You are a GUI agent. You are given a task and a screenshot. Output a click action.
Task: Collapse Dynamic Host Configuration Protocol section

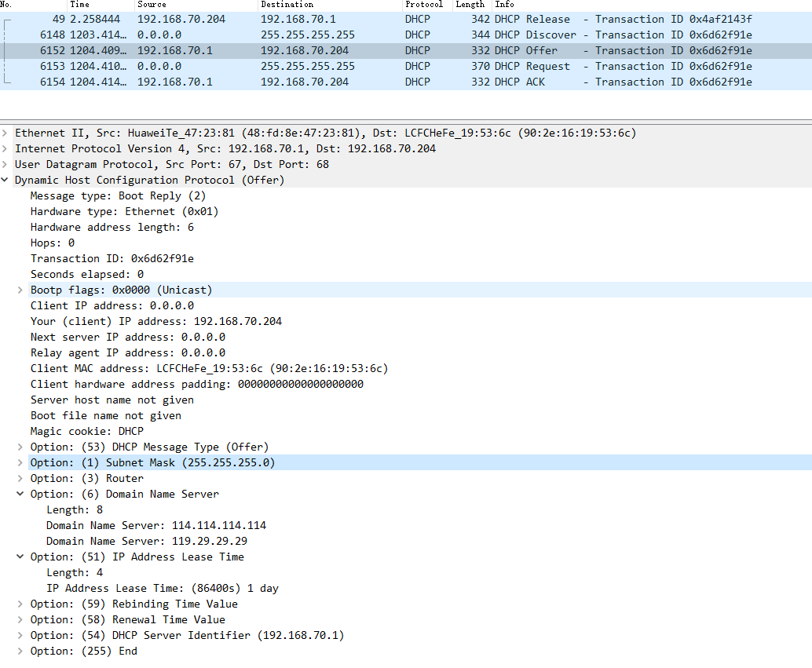tap(5, 181)
